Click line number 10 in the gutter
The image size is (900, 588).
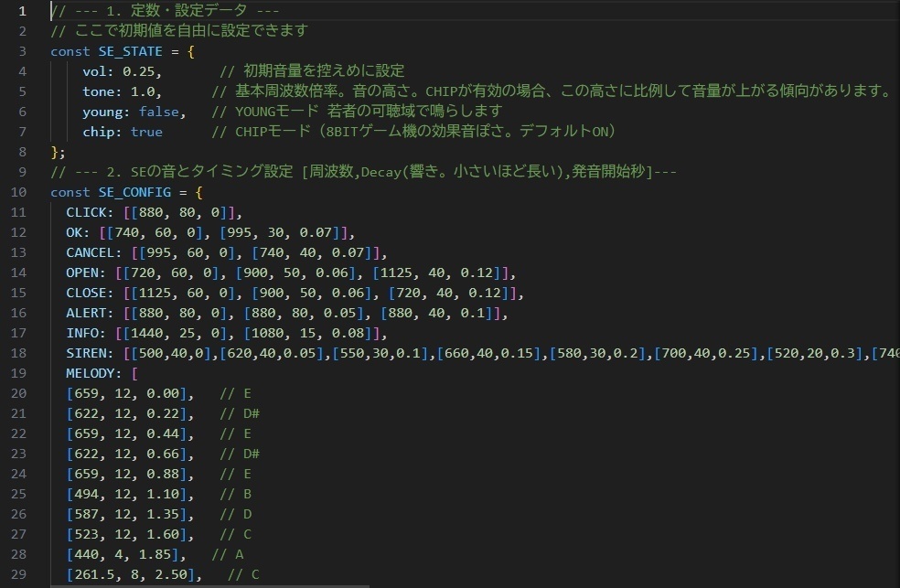(x=20, y=192)
